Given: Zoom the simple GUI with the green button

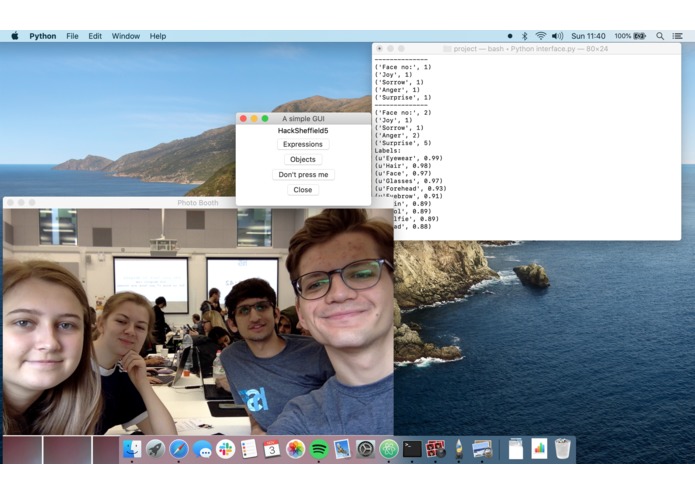Looking at the screenshot, I should (265, 119).
